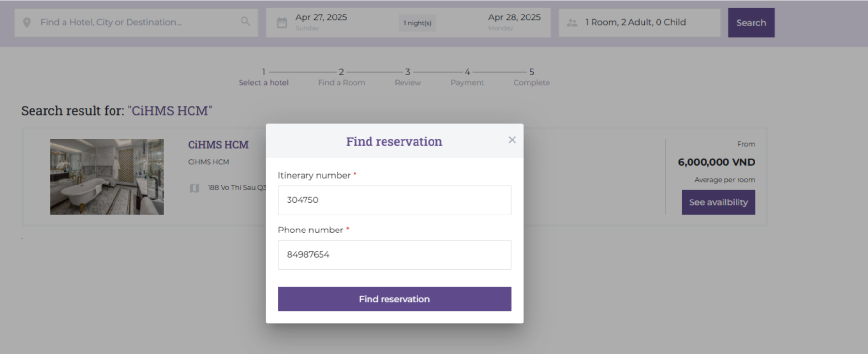Expand the 1 Room, 2 Adult, 0 Child selector
The height and width of the screenshot is (354, 868).
point(635,22)
